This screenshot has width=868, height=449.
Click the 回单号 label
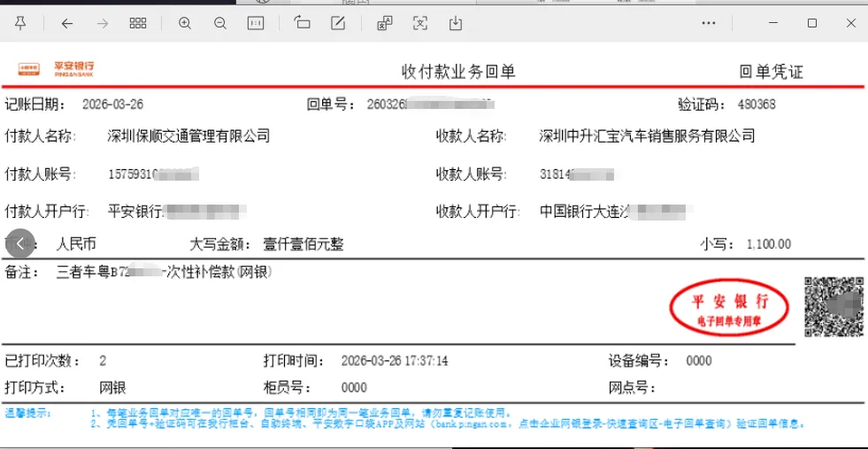point(331,105)
